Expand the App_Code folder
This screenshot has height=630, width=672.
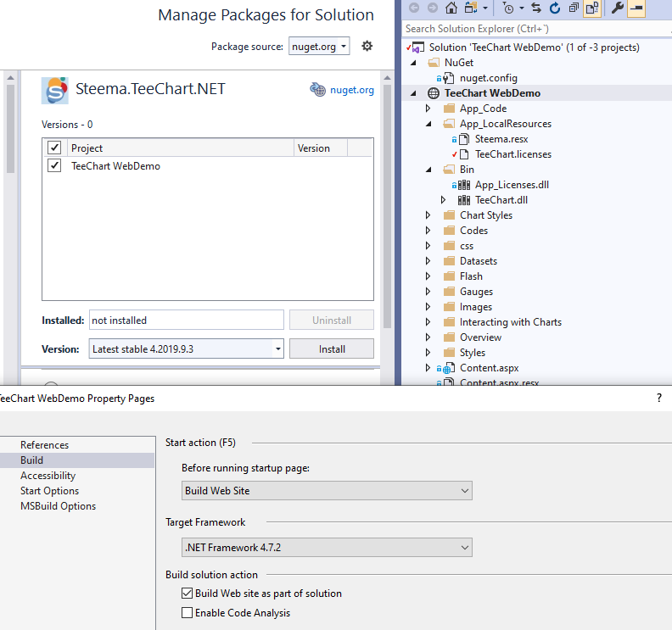click(428, 109)
